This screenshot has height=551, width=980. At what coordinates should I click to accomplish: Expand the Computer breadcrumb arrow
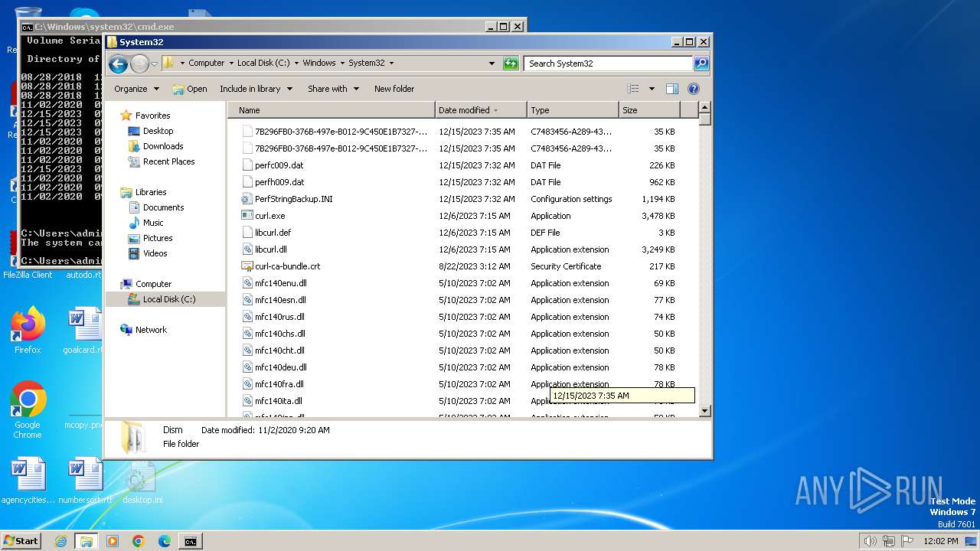point(230,64)
